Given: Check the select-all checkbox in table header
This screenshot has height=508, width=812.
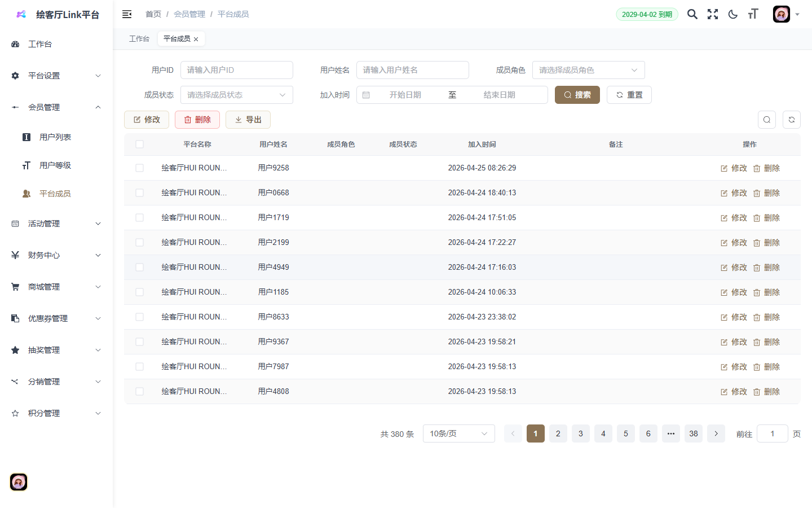Looking at the screenshot, I should (x=139, y=144).
